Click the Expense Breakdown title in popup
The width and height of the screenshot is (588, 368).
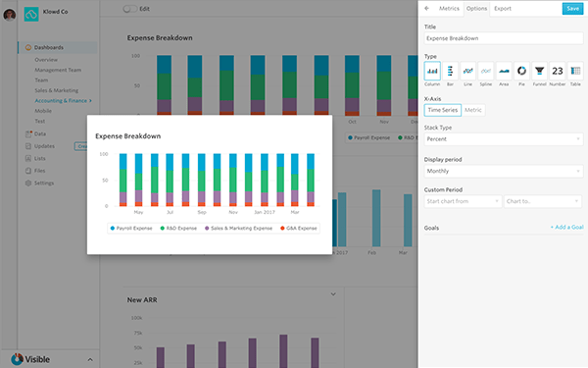pos(127,136)
